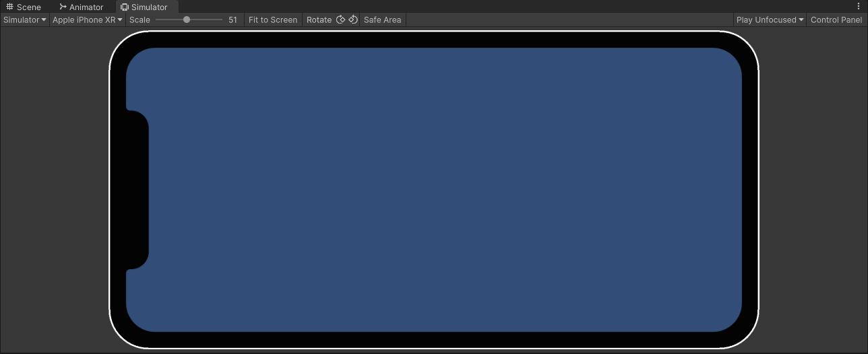Switch to the Scene tab
The width and height of the screenshot is (868, 354).
(24, 7)
